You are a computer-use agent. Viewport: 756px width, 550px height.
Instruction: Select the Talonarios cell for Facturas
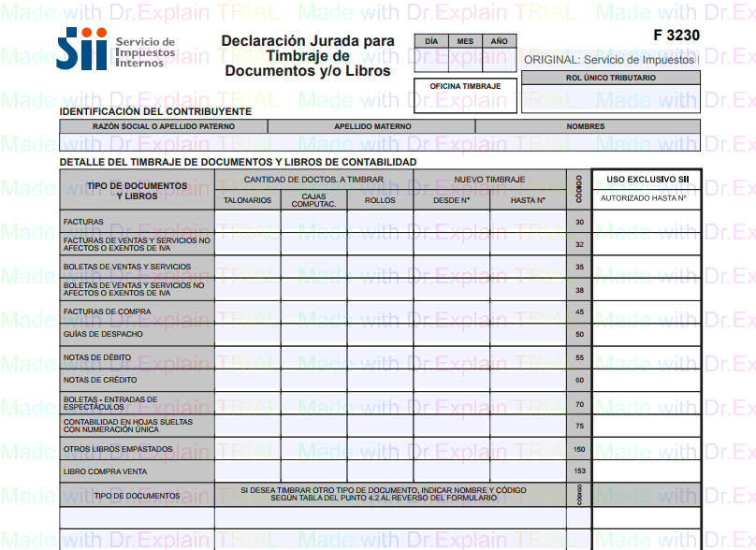coord(248,222)
